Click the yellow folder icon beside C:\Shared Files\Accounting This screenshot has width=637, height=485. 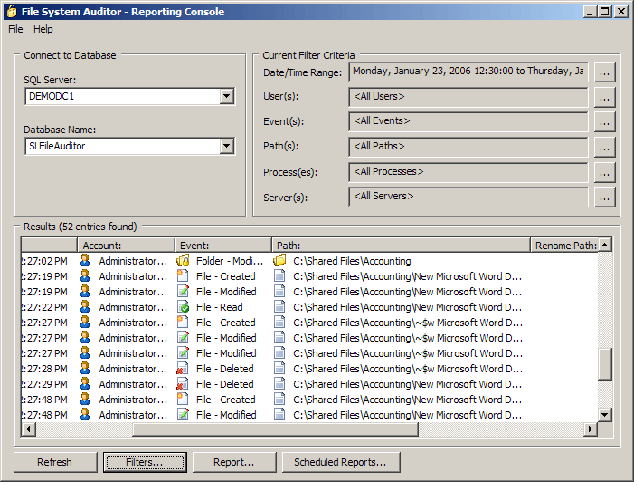click(280, 261)
